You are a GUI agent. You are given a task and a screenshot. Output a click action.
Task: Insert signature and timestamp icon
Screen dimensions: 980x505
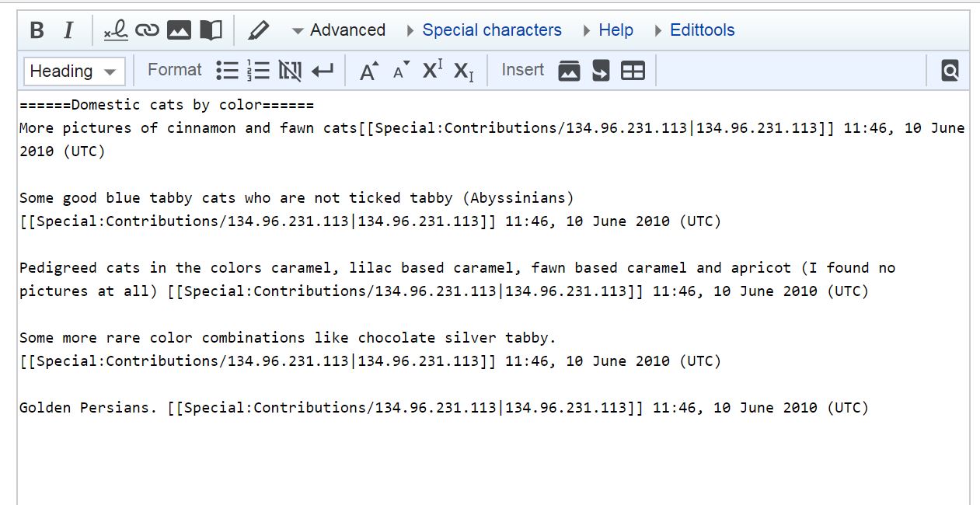pyautogui.click(x=116, y=30)
